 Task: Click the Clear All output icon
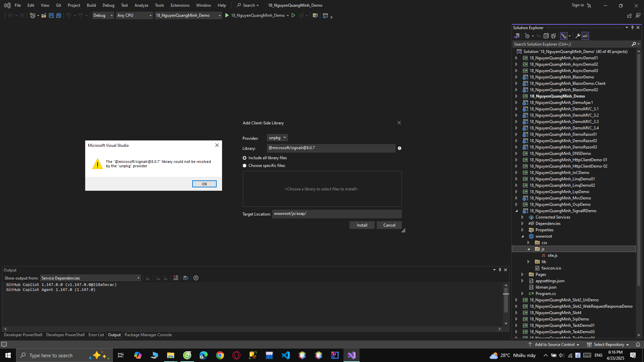tap(175, 278)
